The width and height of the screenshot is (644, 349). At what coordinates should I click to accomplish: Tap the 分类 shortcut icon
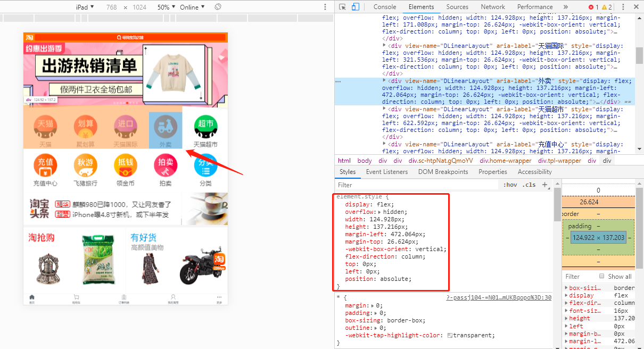coord(205,165)
